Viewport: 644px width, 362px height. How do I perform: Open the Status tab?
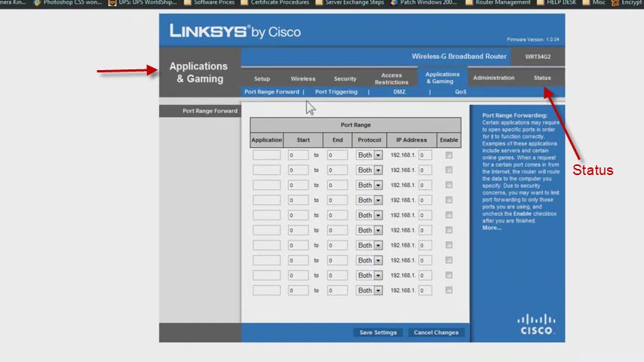[x=542, y=78]
